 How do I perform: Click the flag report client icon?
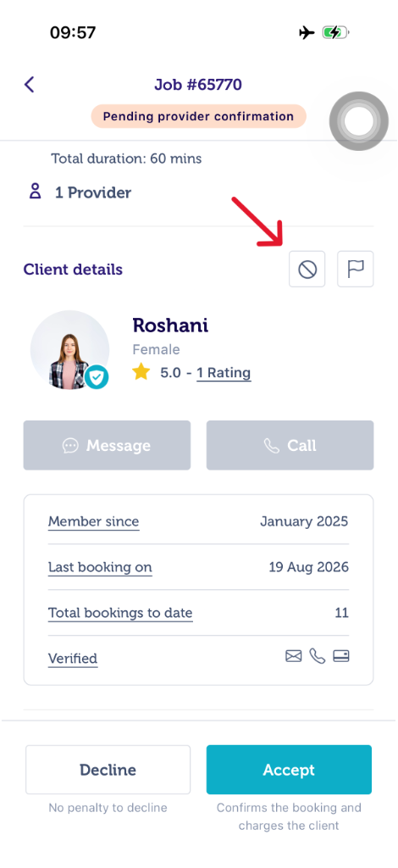point(356,269)
